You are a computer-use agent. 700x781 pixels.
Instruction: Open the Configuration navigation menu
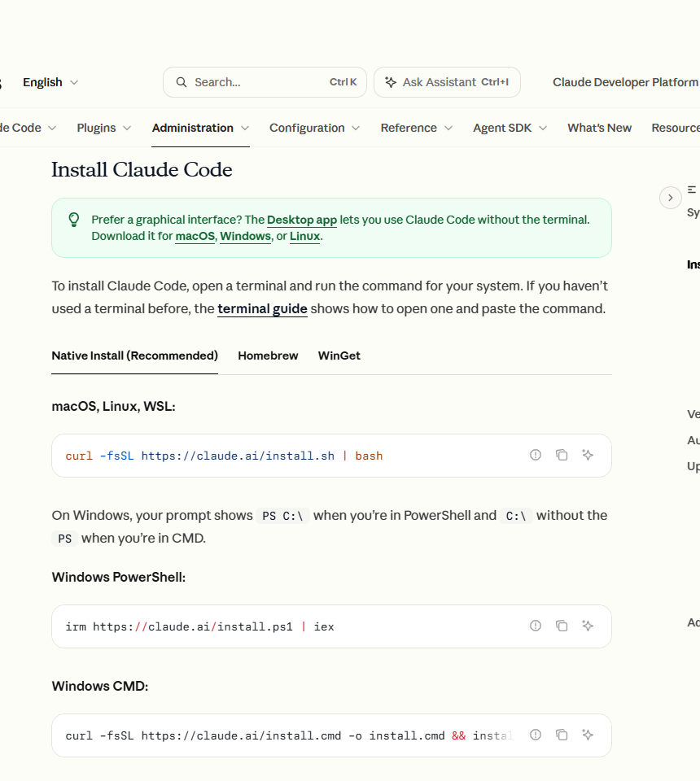pos(314,128)
